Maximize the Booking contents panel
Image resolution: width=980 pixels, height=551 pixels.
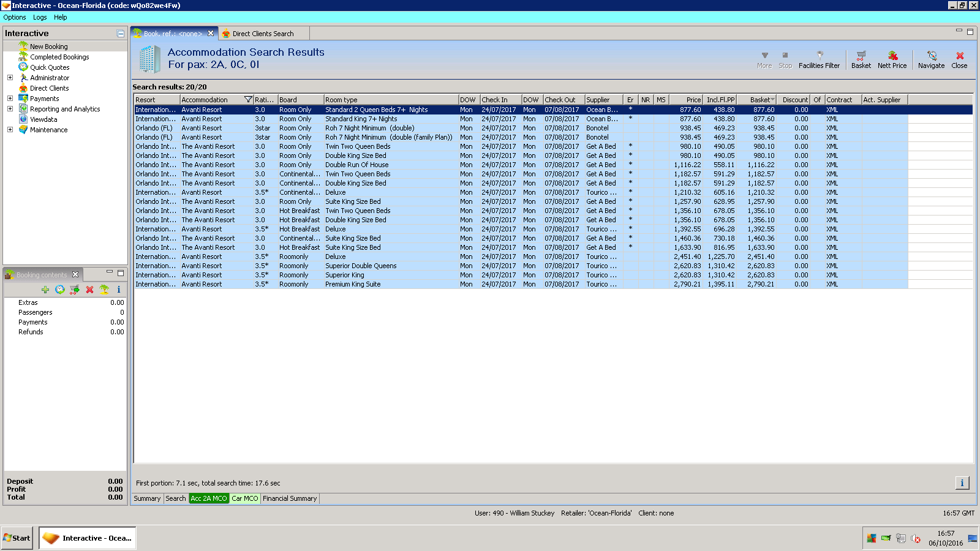[x=121, y=273]
